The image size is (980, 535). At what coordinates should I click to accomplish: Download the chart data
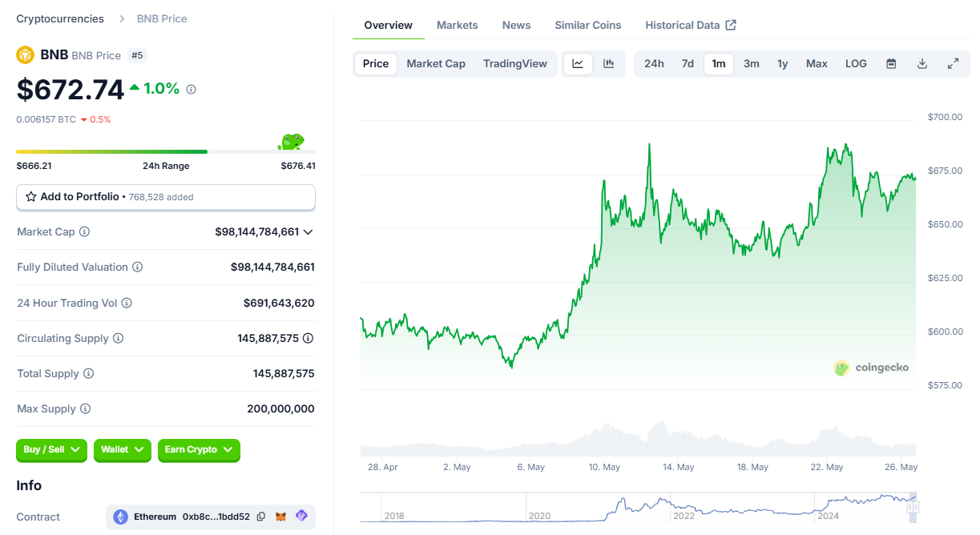point(922,63)
